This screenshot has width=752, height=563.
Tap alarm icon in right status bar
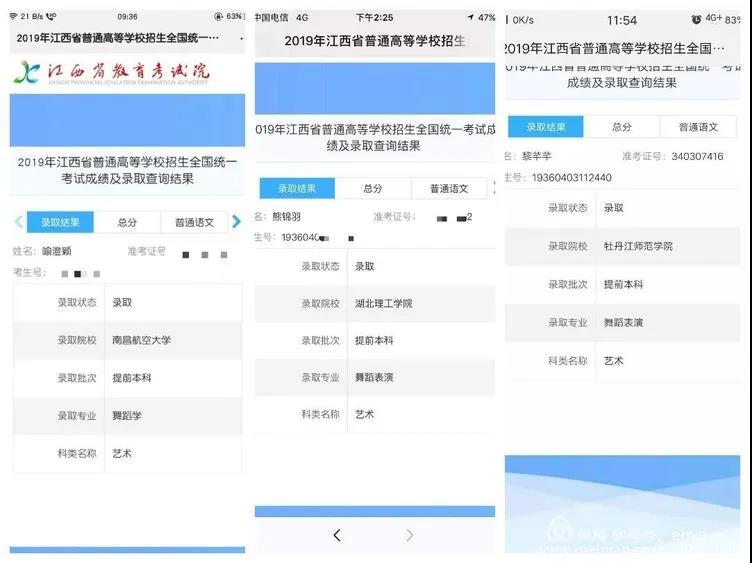696,19
